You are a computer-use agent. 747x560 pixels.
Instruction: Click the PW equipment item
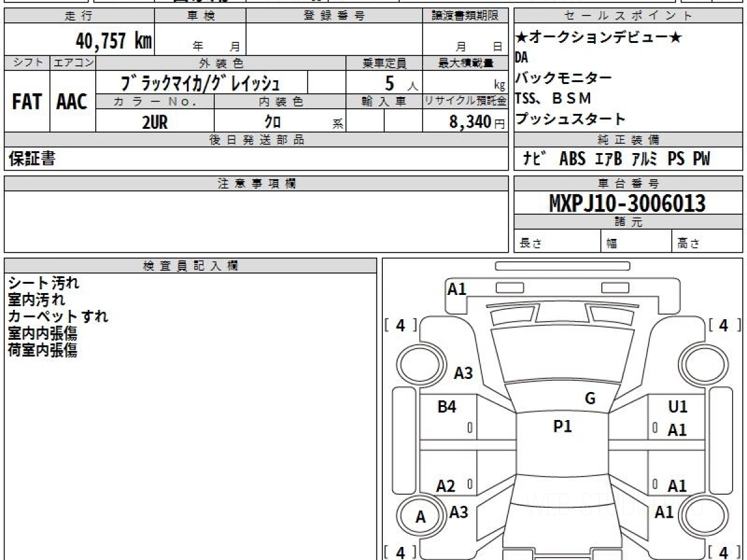pyautogui.click(x=702, y=159)
